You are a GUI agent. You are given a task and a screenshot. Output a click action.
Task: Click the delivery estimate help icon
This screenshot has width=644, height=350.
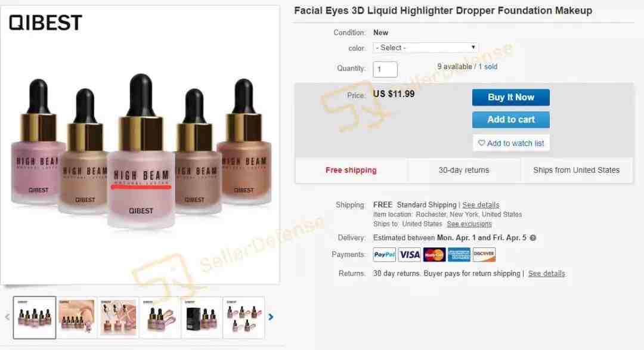[532, 238]
